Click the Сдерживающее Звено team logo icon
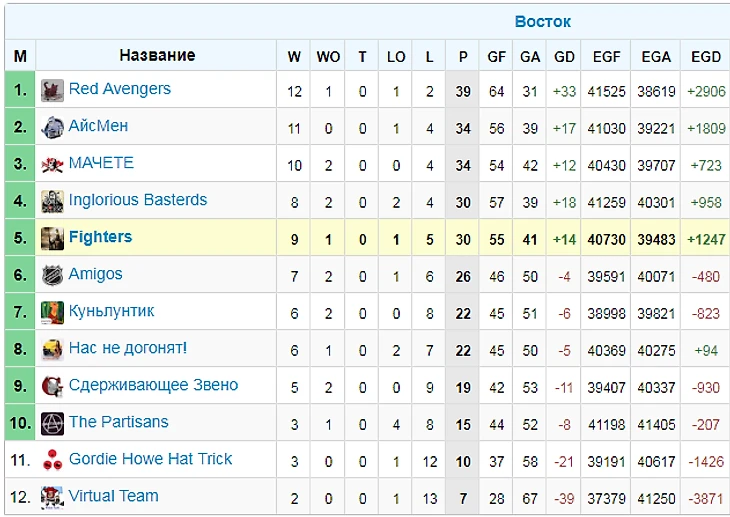This screenshot has width=730, height=517. pos(53,386)
